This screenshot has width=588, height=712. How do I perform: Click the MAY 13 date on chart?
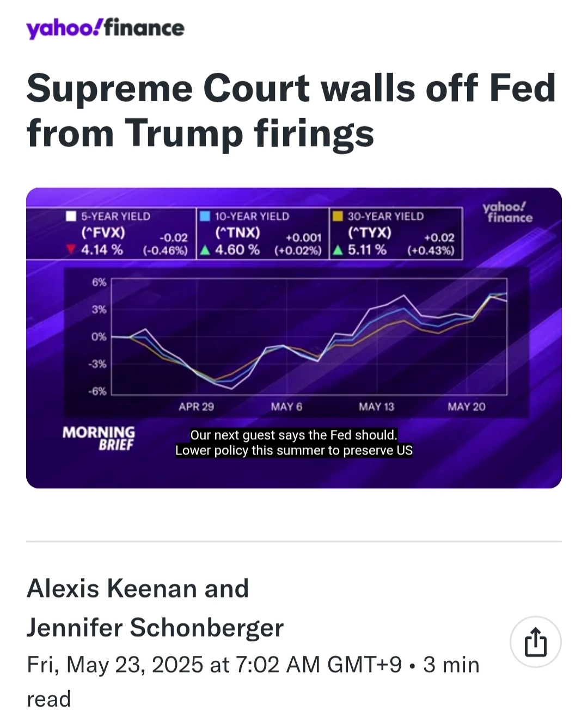tap(376, 407)
